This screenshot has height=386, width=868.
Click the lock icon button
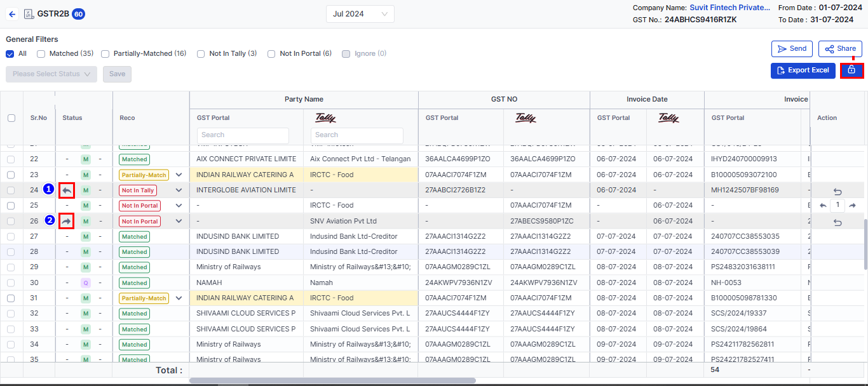point(851,70)
